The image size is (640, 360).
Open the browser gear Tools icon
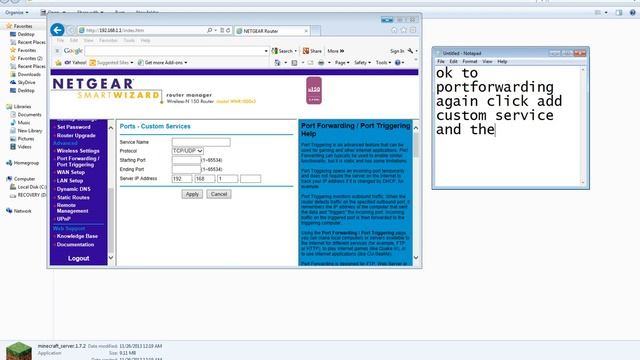[x=413, y=30]
